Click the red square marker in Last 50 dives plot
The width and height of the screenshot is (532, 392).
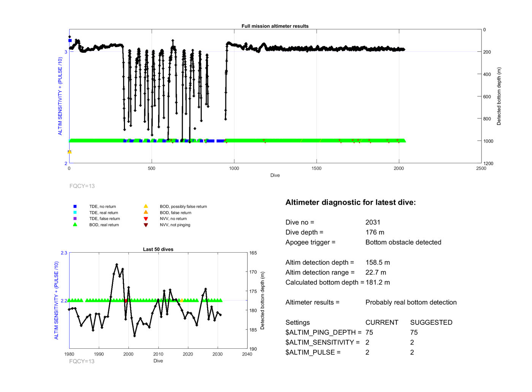126,301
